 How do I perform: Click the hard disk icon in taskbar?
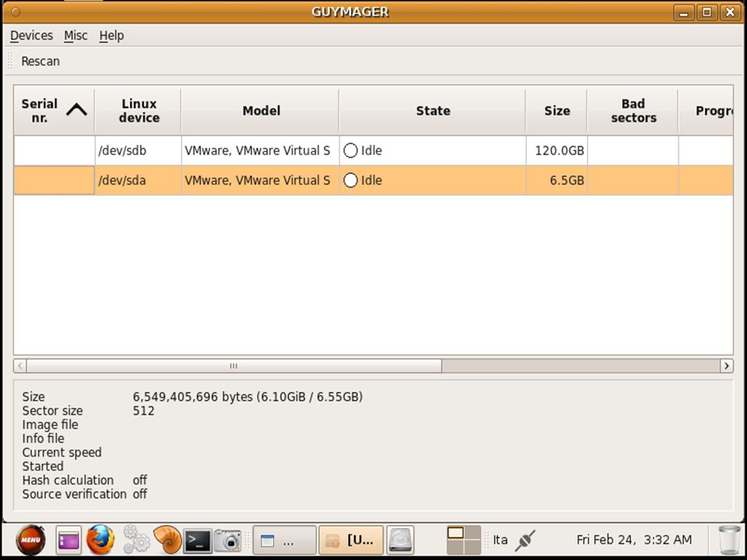point(400,541)
